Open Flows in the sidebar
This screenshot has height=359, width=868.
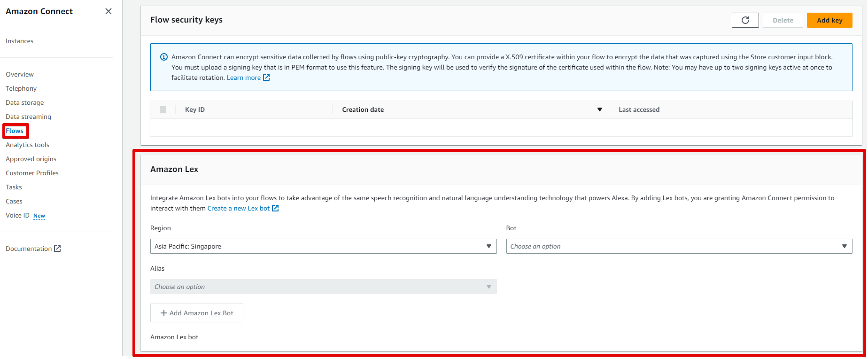click(15, 131)
